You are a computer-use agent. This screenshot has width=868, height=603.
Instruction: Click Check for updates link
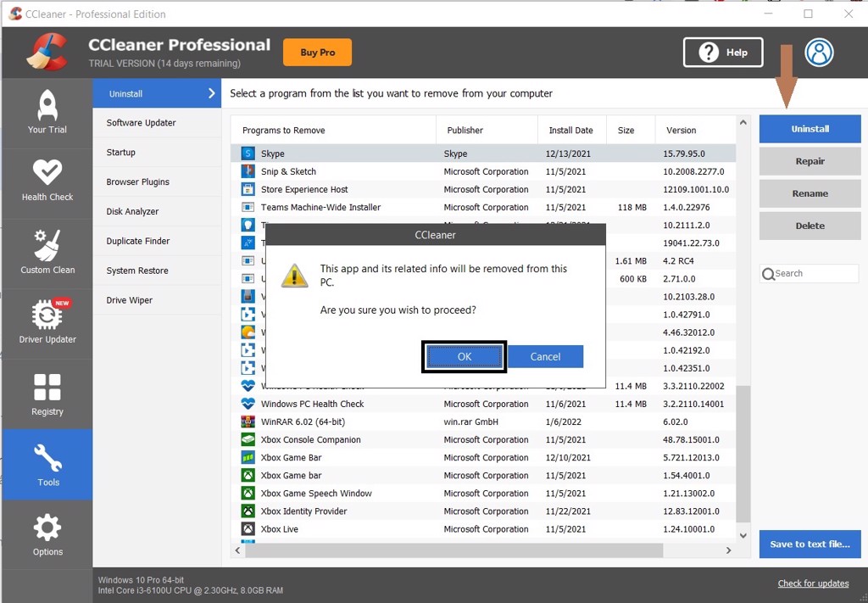[x=813, y=583]
